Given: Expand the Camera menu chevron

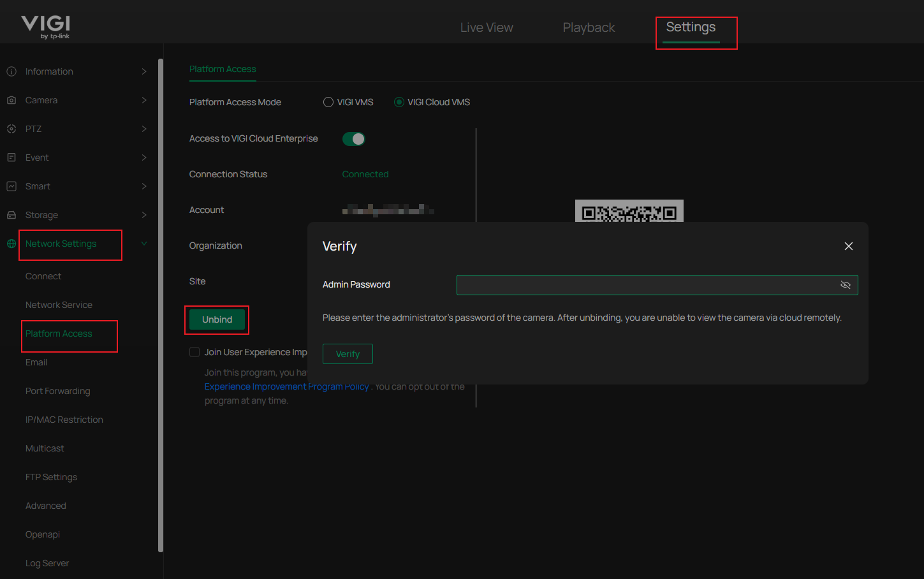Looking at the screenshot, I should point(144,100).
